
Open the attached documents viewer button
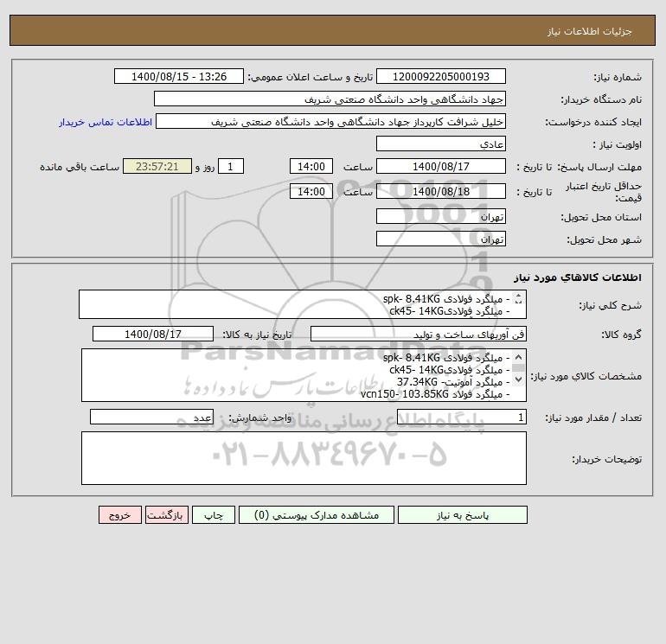click(317, 515)
